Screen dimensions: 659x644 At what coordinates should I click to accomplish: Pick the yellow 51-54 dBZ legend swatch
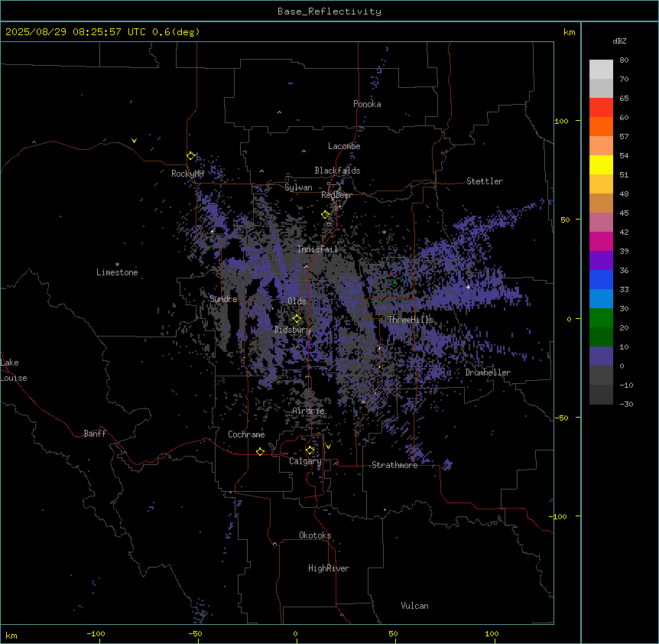(601, 164)
